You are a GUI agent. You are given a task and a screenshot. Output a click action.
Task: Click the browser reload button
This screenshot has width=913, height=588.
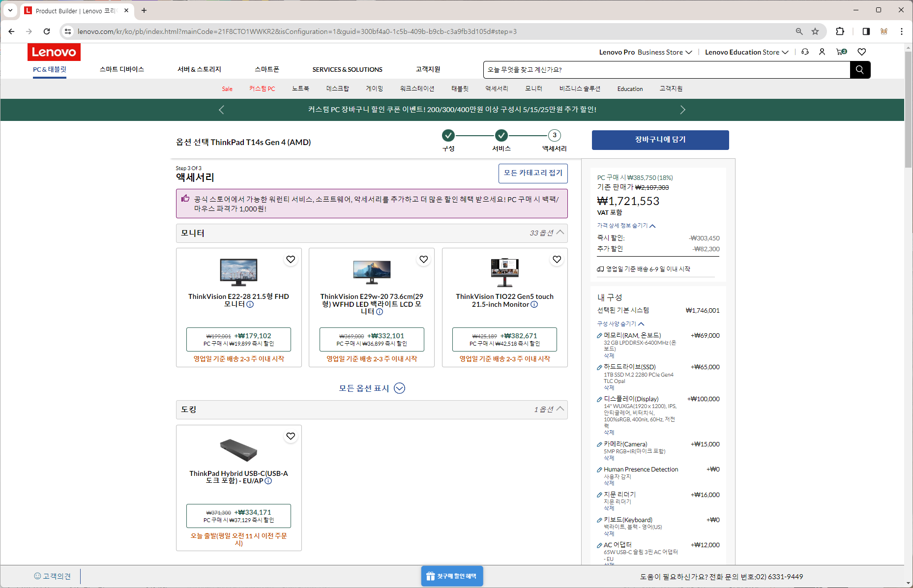tap(47, 31)
